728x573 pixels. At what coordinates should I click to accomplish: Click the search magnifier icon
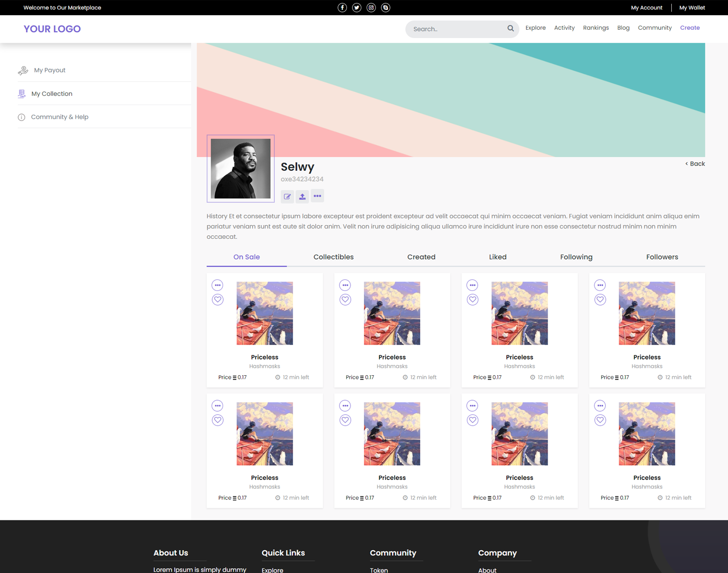tap(511, 29)
